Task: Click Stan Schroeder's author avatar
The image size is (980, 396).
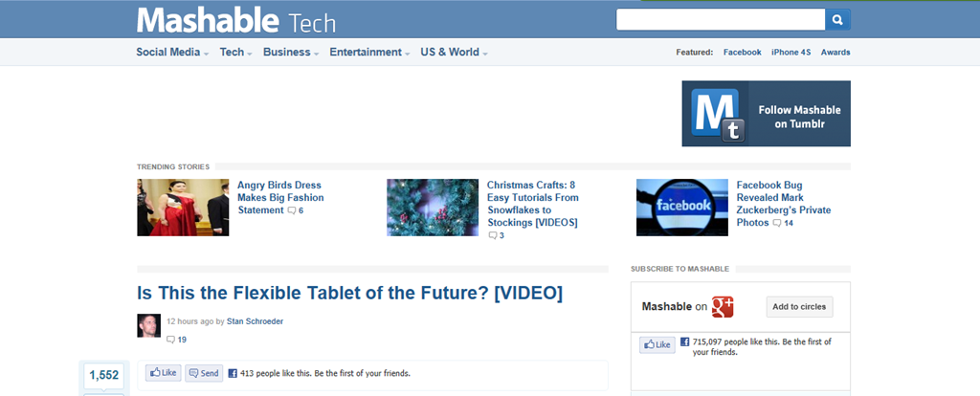Action: [148, 325]
